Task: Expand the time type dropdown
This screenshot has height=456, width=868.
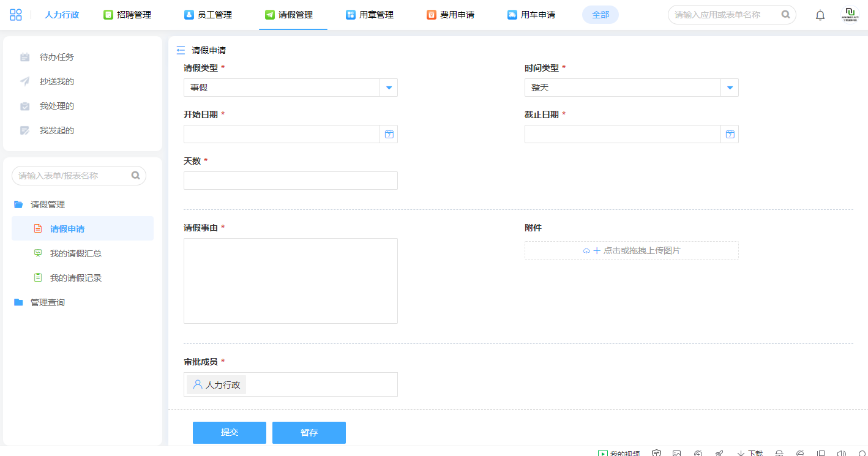Action: pyautogui.click(x=730, y=88)
